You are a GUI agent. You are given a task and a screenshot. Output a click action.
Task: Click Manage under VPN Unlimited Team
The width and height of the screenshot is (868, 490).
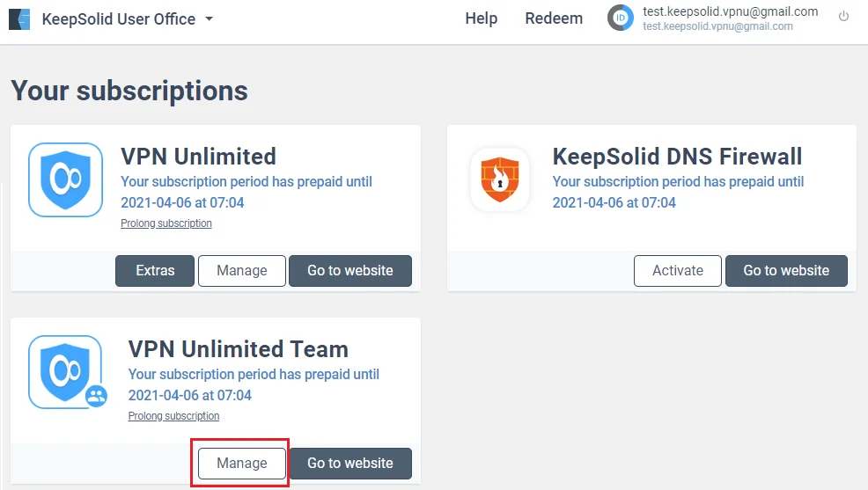click(242, 463)
